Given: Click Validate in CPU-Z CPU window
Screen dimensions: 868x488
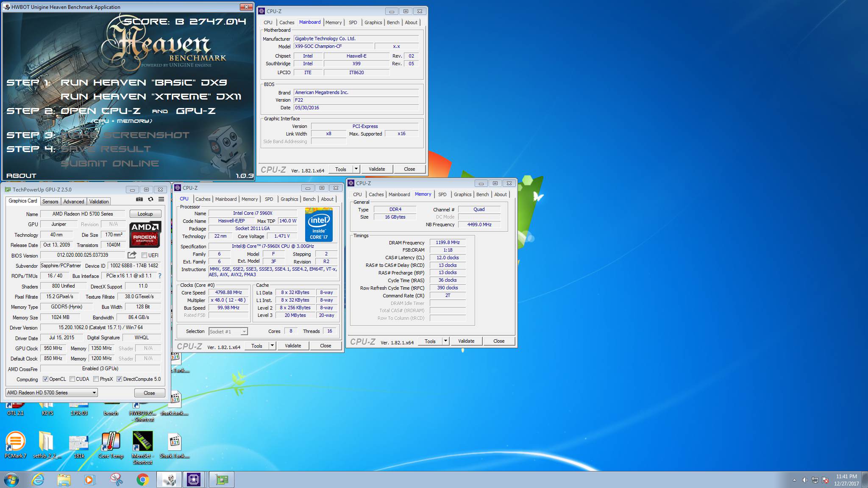Looking at the screenshot, I should pyautogui.click(x=293, y=346).
